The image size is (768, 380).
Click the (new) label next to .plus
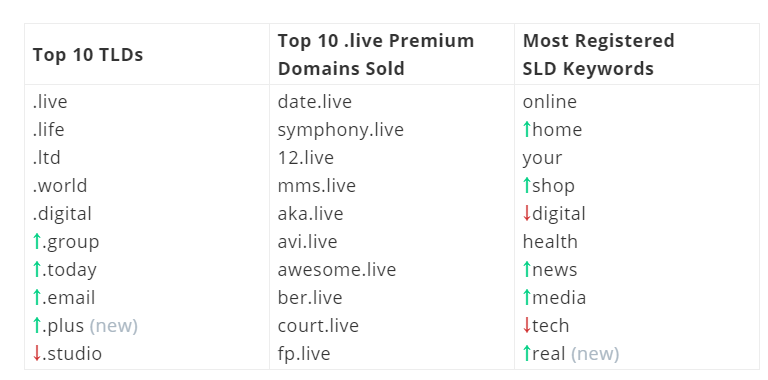(114, 326)
